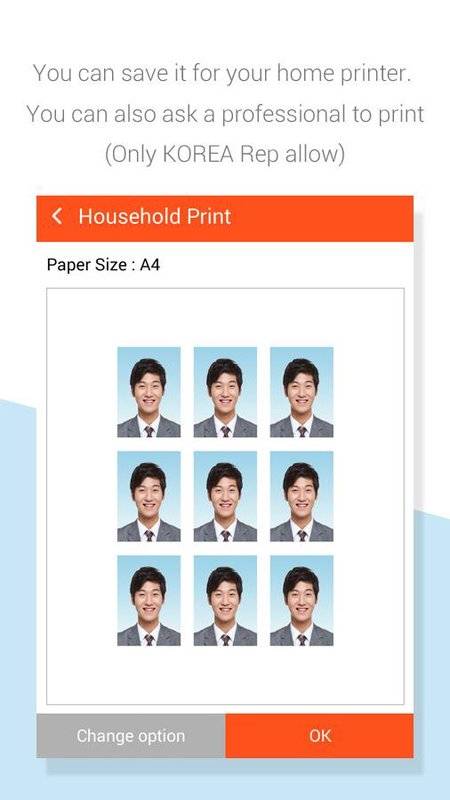Select the middle-right ID photo thumbnail
450x800 pixels.
[302, 496]
